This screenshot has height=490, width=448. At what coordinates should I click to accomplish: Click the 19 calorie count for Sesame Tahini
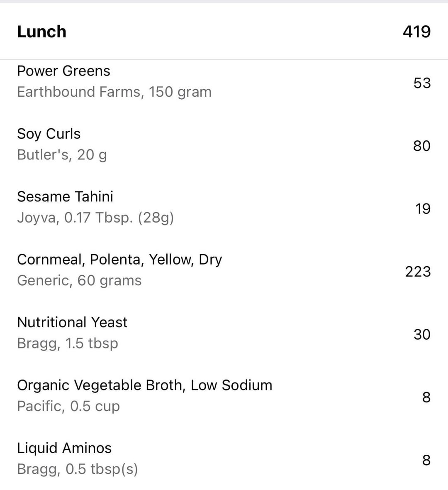423,209
